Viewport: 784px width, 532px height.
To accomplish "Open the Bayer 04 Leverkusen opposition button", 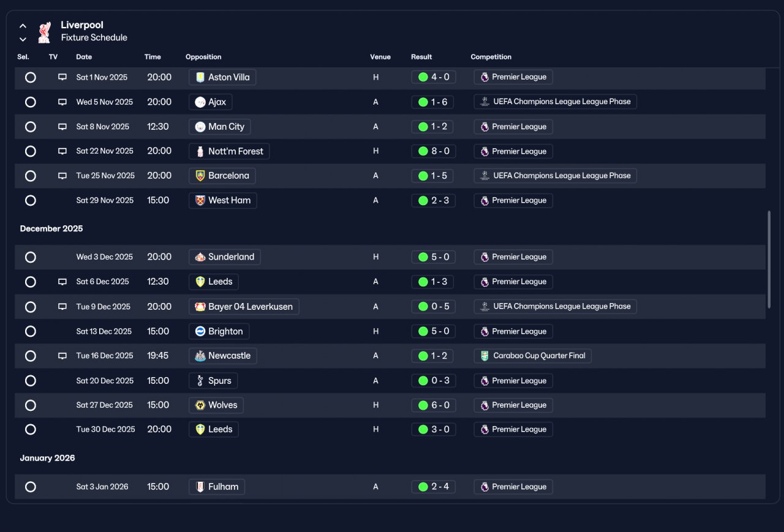I will pyautogui.click(x=244, y=307).
